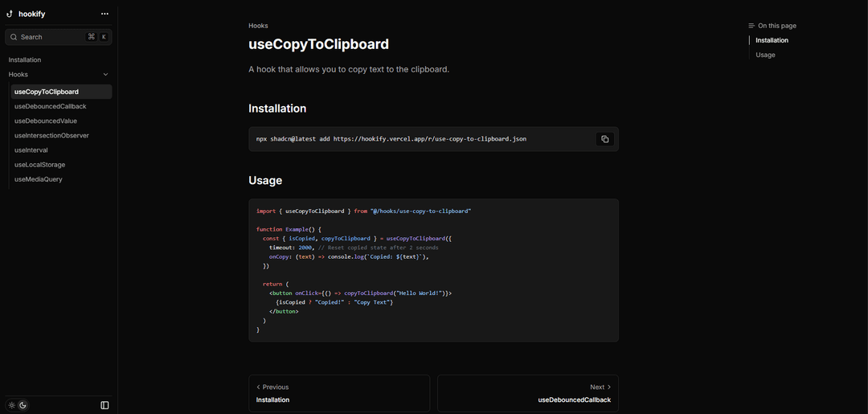The width and height of the screenshot is (868, 414).
Task: Select the dark theme moon icon
Action: tap(23, 405)
